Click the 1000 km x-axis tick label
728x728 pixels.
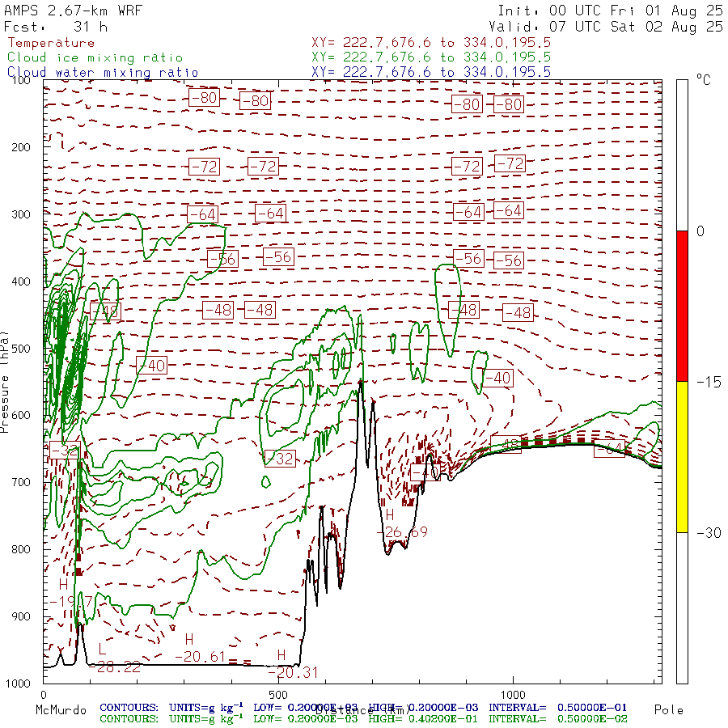coord(513,695)
